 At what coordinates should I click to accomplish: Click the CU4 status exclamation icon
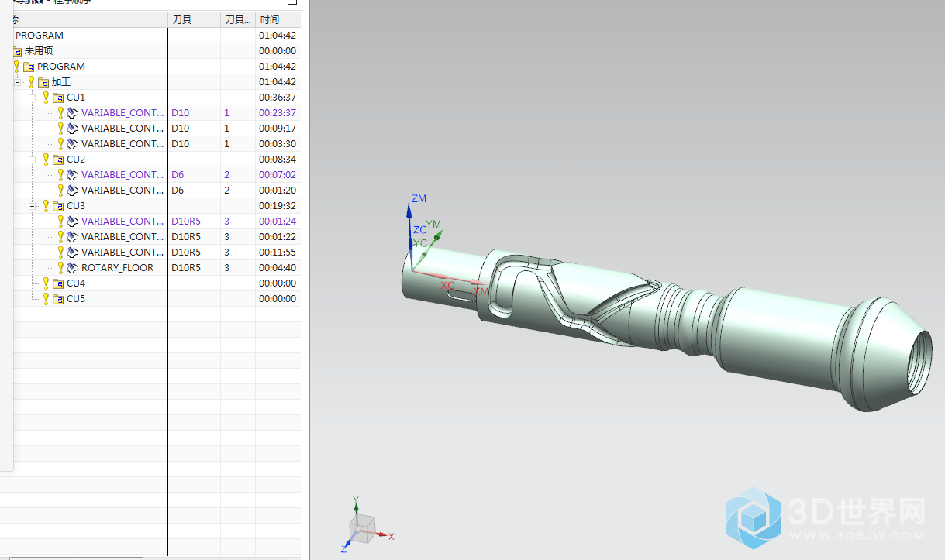pos(47,283)
